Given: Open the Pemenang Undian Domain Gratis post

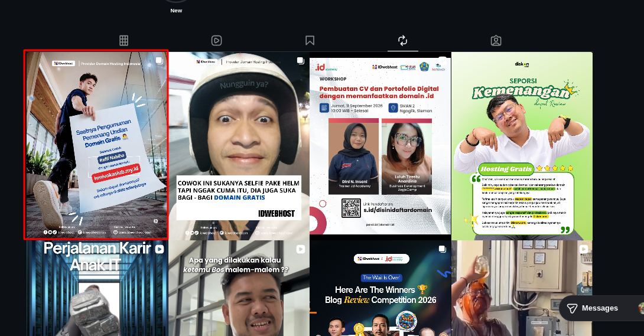Looking at the screenshot, I should (96, 145).
